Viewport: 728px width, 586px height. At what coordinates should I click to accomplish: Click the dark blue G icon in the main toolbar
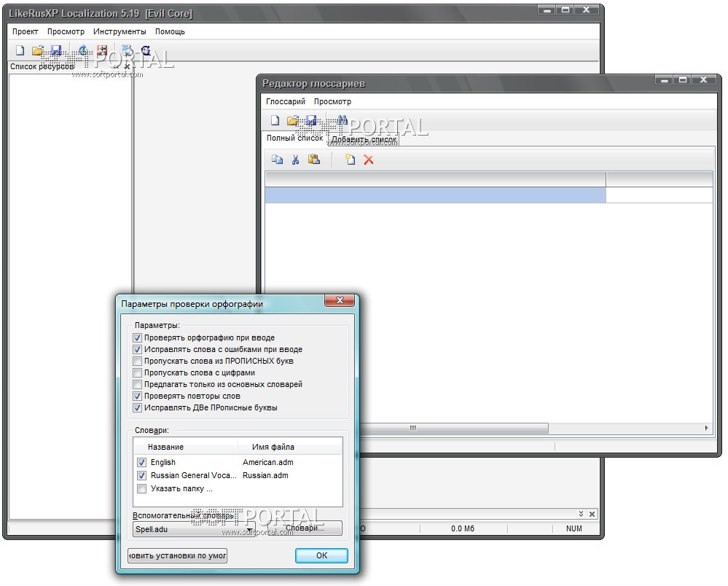coord(146,50)
